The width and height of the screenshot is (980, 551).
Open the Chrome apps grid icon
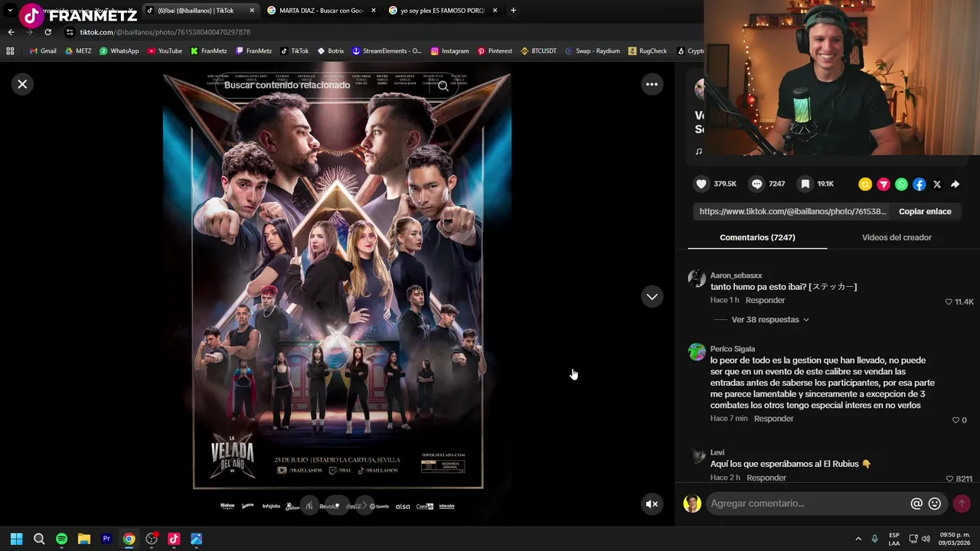click(10, 51)
